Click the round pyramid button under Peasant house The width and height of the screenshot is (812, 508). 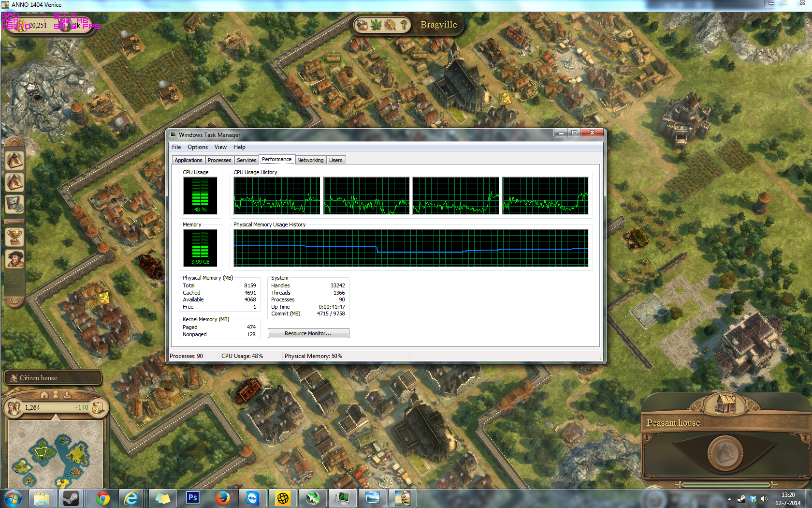(x=725, y=453)
